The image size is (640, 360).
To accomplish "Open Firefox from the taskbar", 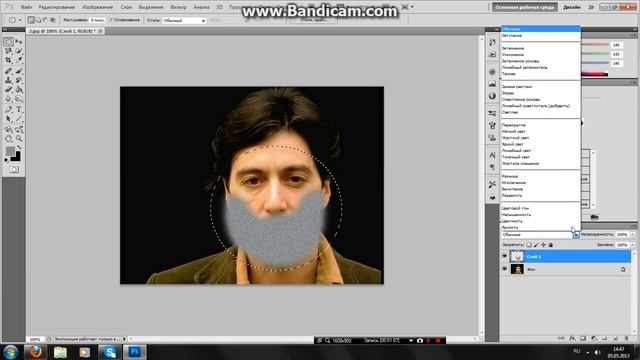I will pyautogui.click(x=35, y=351).
